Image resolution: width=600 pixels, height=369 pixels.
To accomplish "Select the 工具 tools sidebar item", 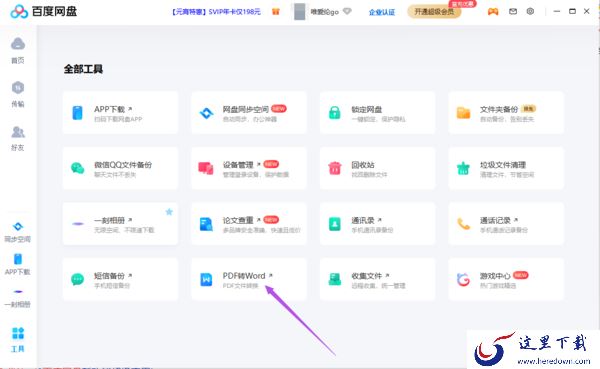I will [x=18, y=339].
